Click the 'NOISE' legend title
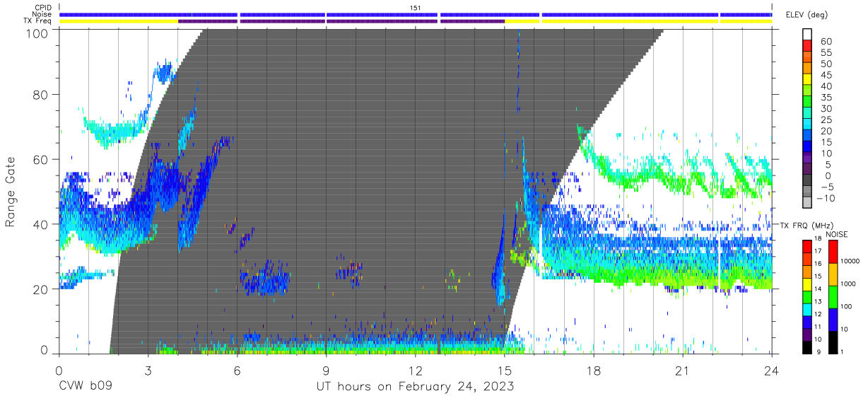This screenshot has height=401, width=868. 836,234
